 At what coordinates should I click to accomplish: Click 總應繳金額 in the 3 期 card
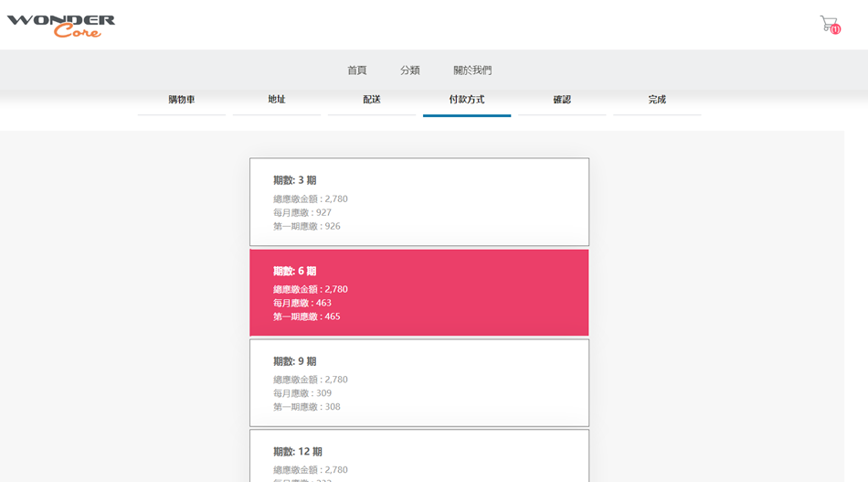pos(295,198)
